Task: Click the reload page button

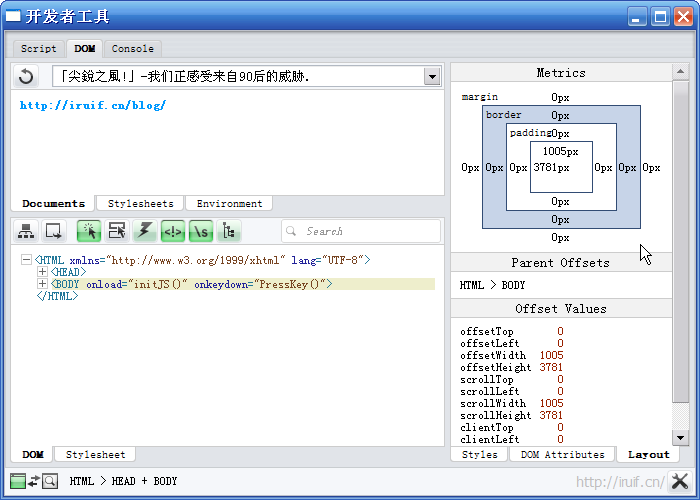Action: click(26, 77)
